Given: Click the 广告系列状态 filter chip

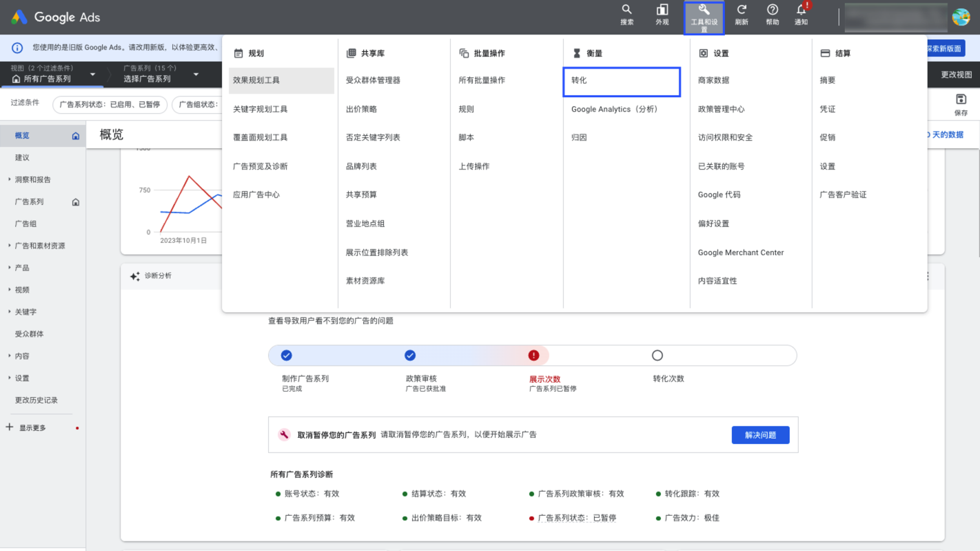Looking at the screenshot, I should (110, 105).
